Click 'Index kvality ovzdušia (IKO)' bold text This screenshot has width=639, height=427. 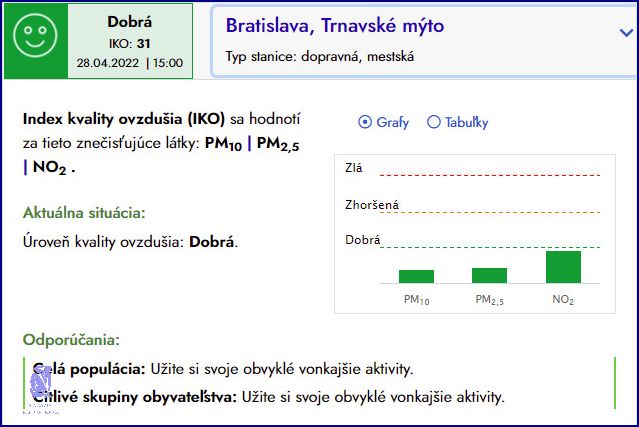124,119
